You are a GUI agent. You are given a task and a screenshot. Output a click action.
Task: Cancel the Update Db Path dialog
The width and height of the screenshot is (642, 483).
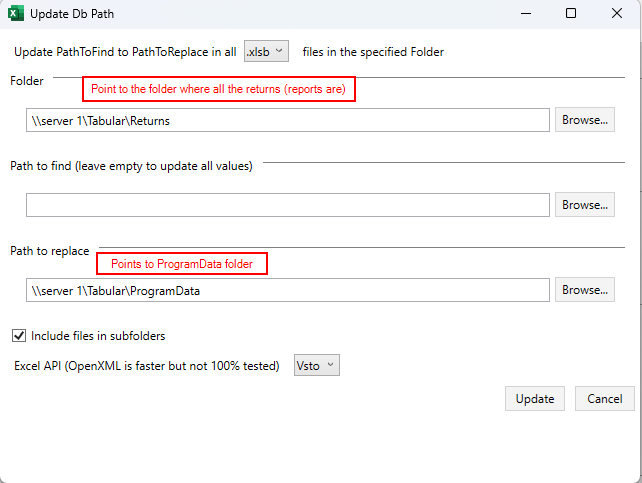(x=605, y=399)
